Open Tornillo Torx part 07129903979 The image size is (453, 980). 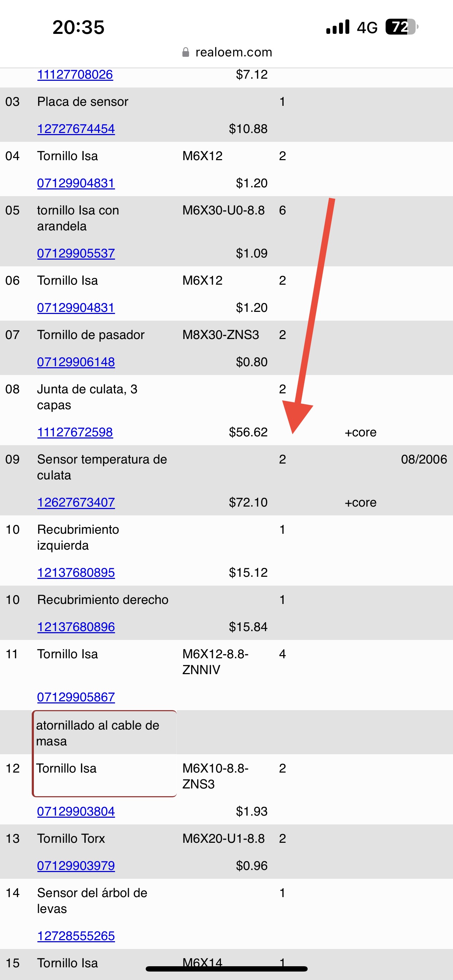pyautogui.click(x=76, y=866)
